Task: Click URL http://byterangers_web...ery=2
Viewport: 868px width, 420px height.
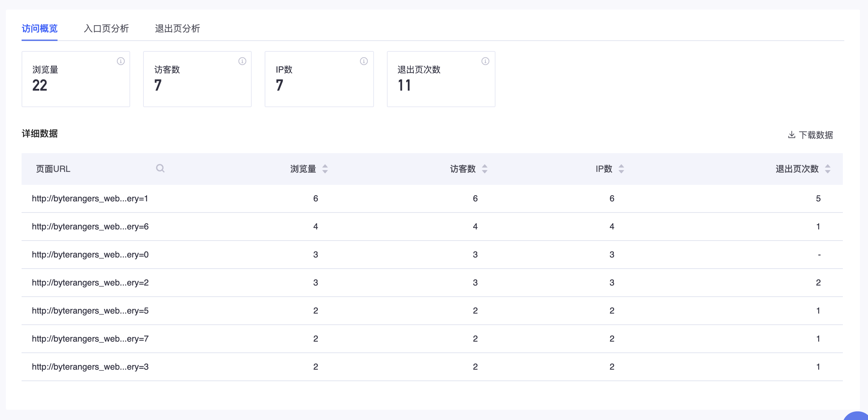Action: [90, 283]
